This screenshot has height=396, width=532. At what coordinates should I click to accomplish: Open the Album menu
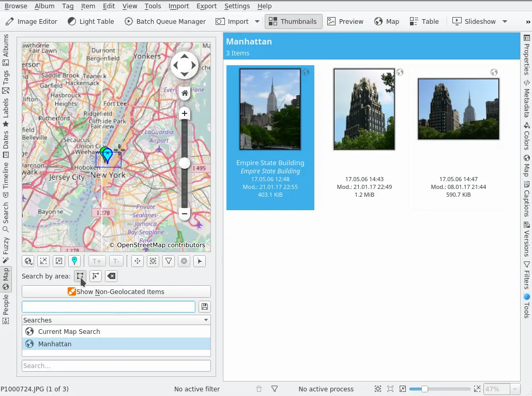pyautogui.click(x=44, y=6)
